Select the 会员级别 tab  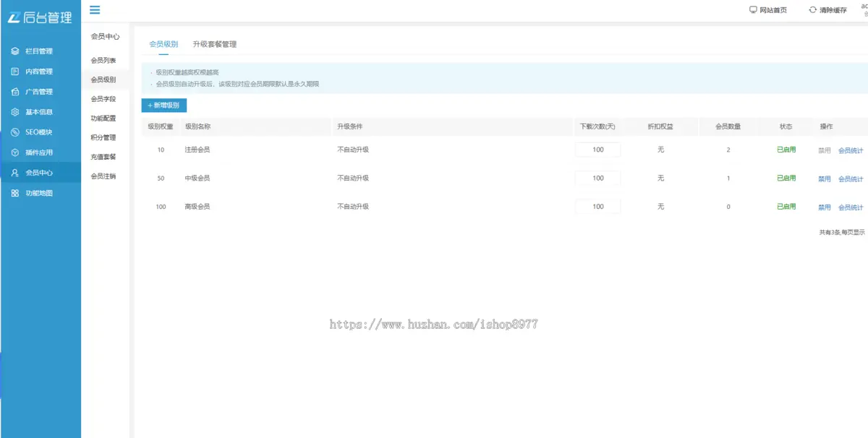tap(163, 44)
